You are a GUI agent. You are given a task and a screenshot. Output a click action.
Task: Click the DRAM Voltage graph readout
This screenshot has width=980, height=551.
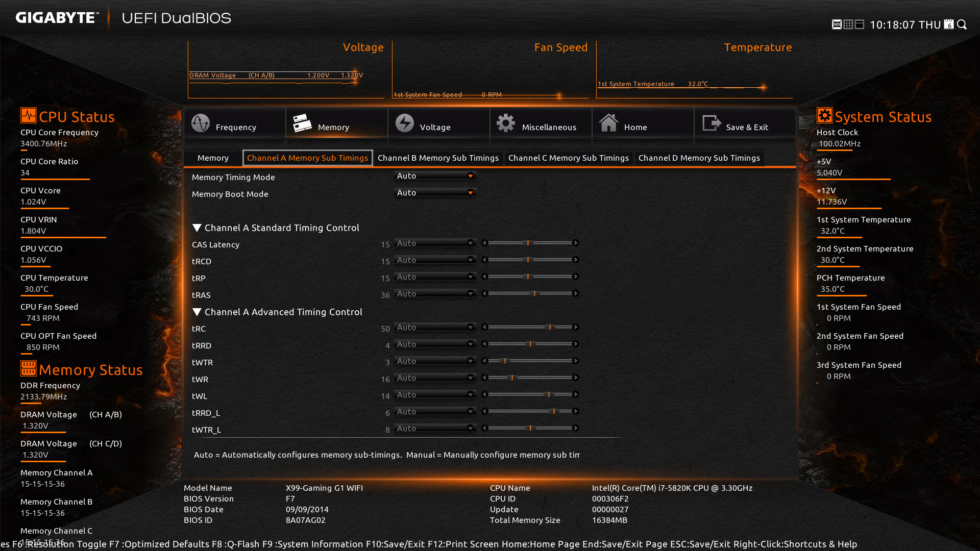click(x=276, y=76)
